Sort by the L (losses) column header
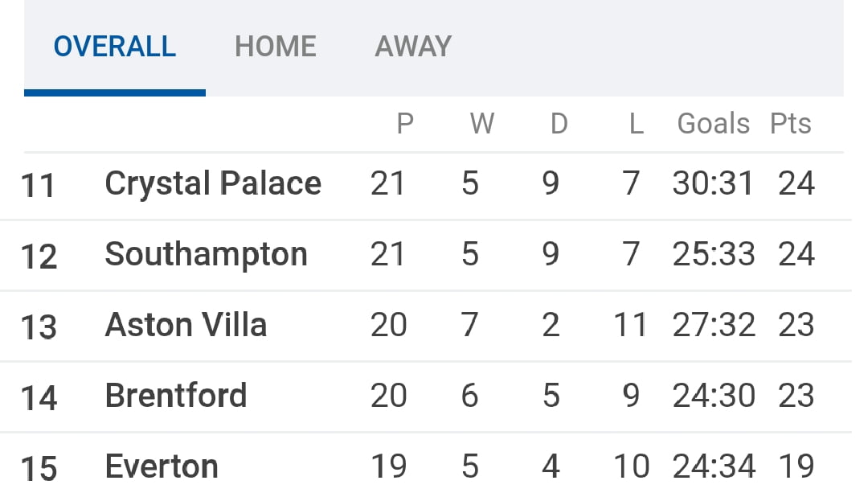 pos(636,124)
